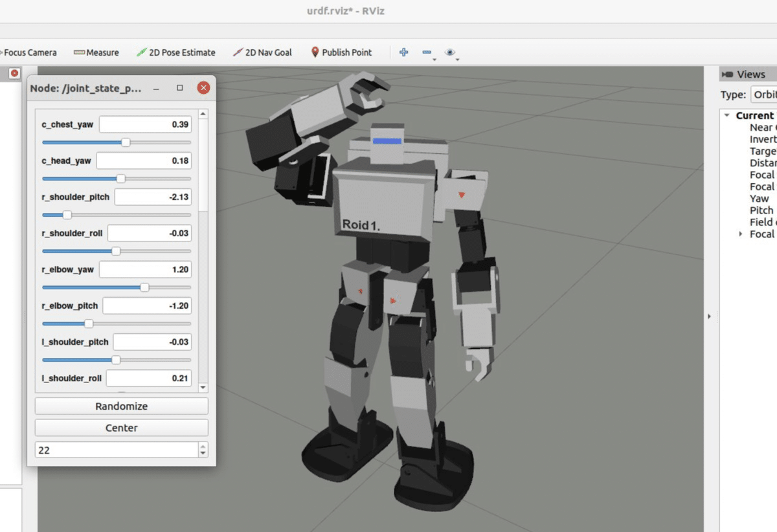Screen dimensions: 777x532
Task: Click the r_elbow_pitch joint label
Action: pyautogui.click(x=69, y=305)
